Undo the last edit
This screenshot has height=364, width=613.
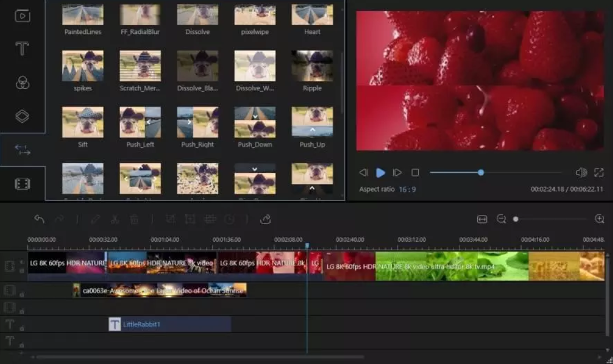[39, 219]
